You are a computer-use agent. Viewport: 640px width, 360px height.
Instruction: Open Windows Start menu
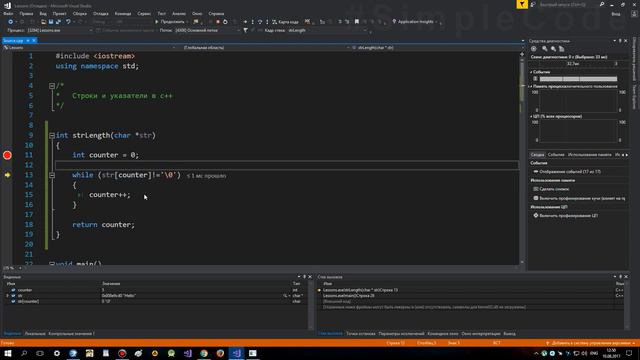tap(8, 353)
